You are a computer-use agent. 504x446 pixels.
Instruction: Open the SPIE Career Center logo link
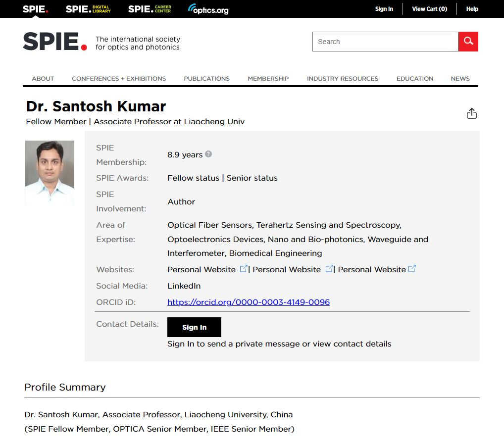[150, 9]
